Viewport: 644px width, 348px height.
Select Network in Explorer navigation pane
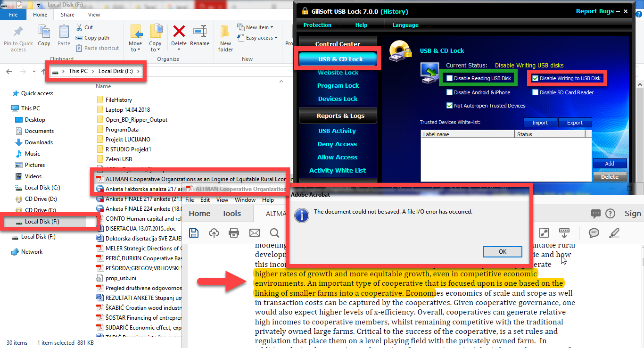coord(32,252)
